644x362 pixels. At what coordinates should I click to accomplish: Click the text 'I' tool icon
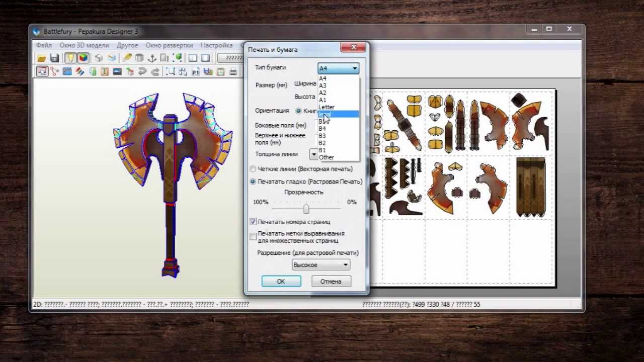(105, 71)
